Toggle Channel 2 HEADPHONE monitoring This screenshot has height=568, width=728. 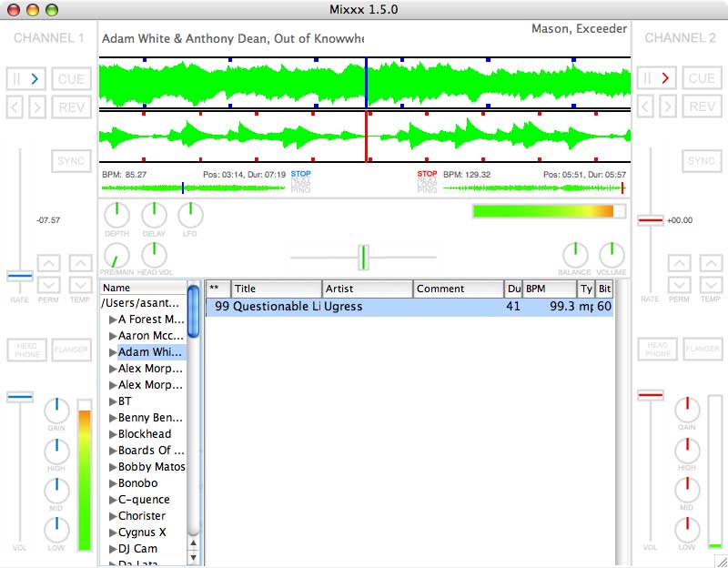pyautogui.click(x=657, y=349)
